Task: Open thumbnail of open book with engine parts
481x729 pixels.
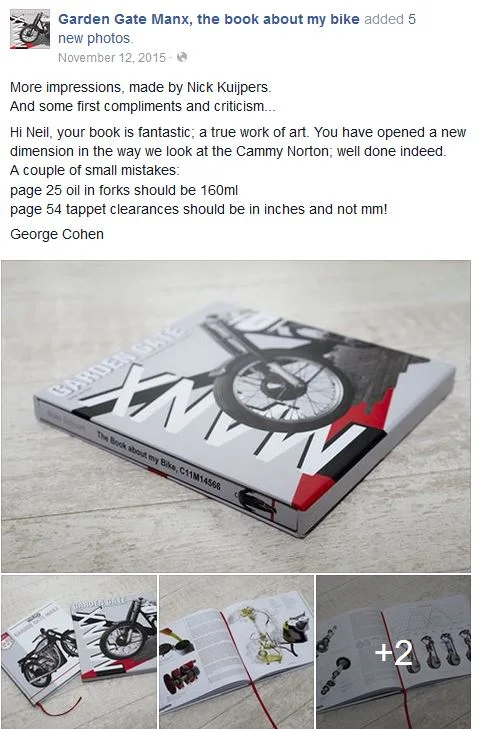Action: pos(237,652)
